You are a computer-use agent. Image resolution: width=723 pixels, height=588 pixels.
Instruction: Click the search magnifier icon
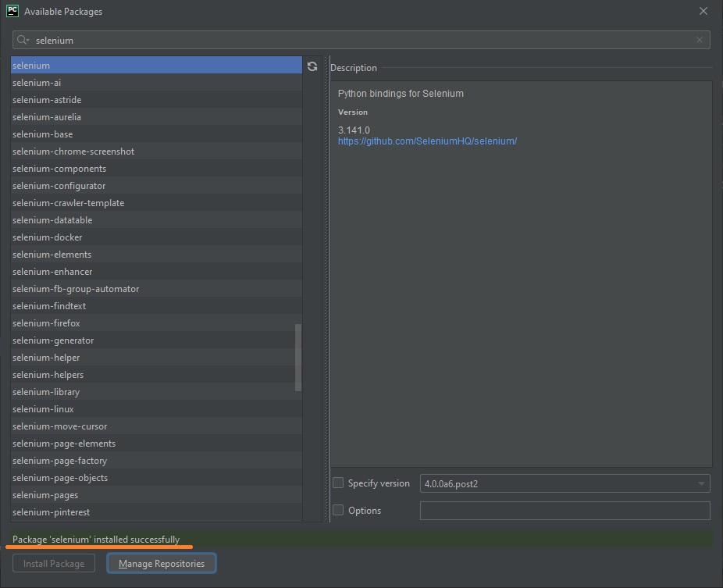click(23, 40)
